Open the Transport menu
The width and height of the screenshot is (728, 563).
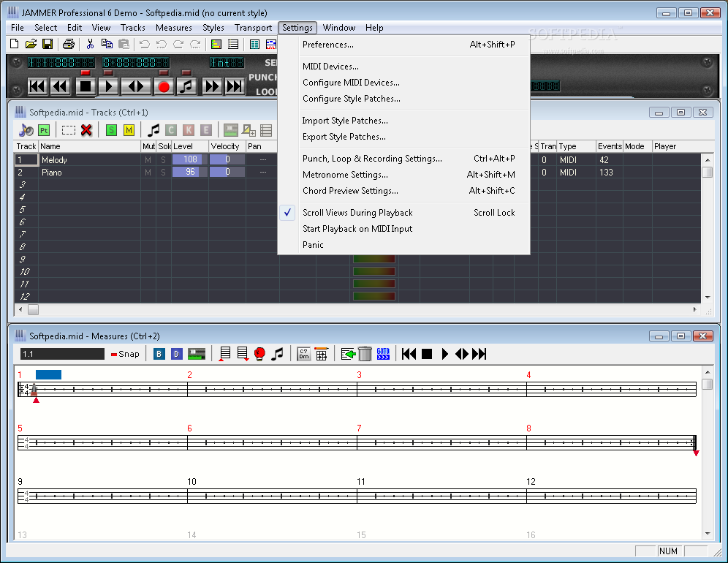click(253, 28)
